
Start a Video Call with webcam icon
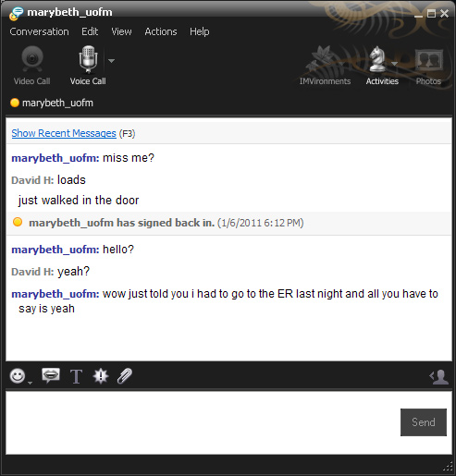click(x=32, y=66)
